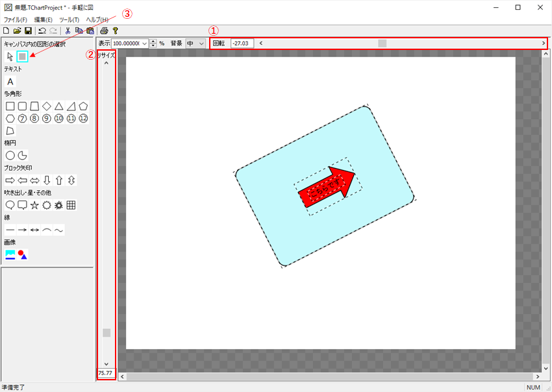The width and height of the screenshot is (552, 392).
Task: Select the rectangular speech balloon shape
Action: click(22, 205)
